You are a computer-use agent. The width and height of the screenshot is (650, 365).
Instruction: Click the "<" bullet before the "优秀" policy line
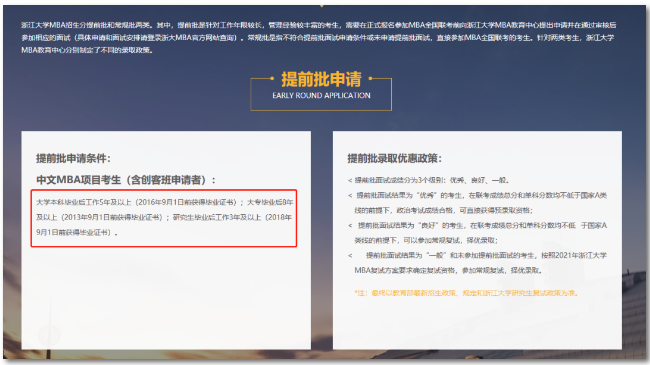(x=350, y=195)
